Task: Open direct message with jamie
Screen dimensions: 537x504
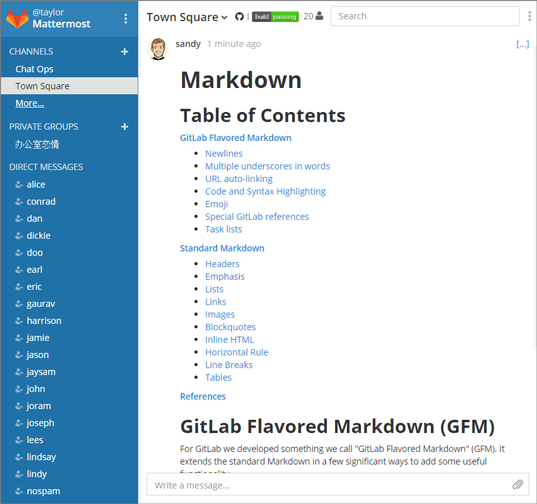Action: (x=38, y=338)
